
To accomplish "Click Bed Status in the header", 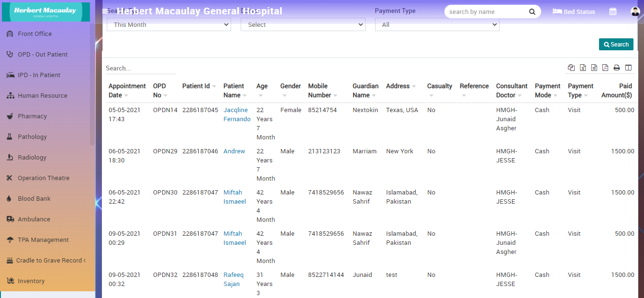I will pos(574,12).
